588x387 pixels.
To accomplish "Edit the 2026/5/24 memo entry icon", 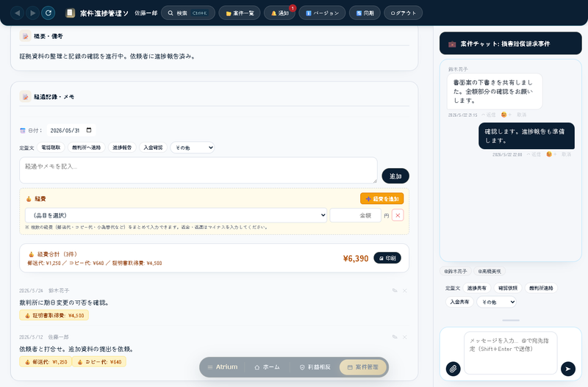I will (x=395, y=290).
